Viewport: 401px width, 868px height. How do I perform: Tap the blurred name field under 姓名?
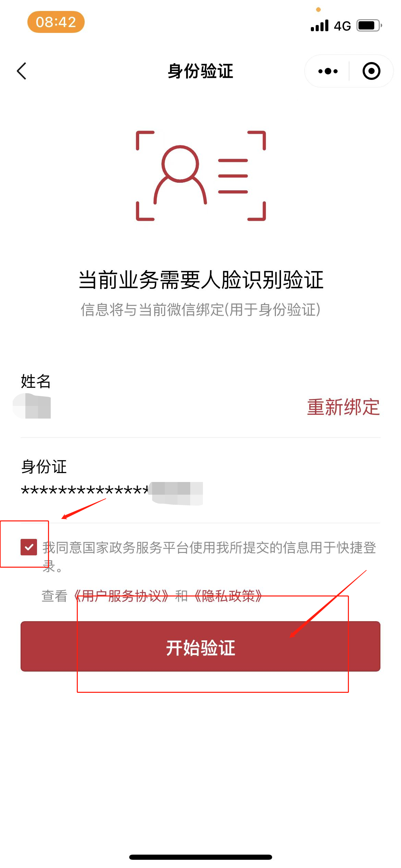(x=32, y=406)
